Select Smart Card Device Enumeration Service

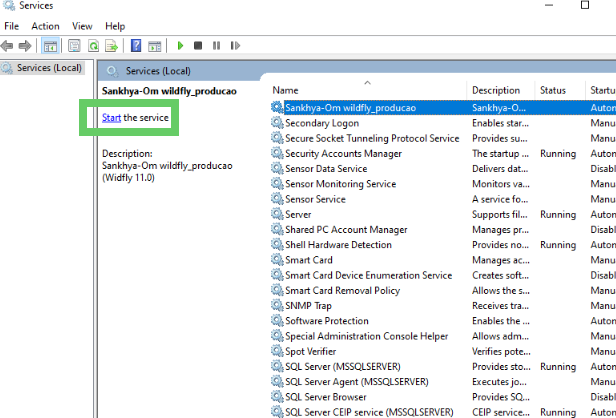click(x=368, y=275)
